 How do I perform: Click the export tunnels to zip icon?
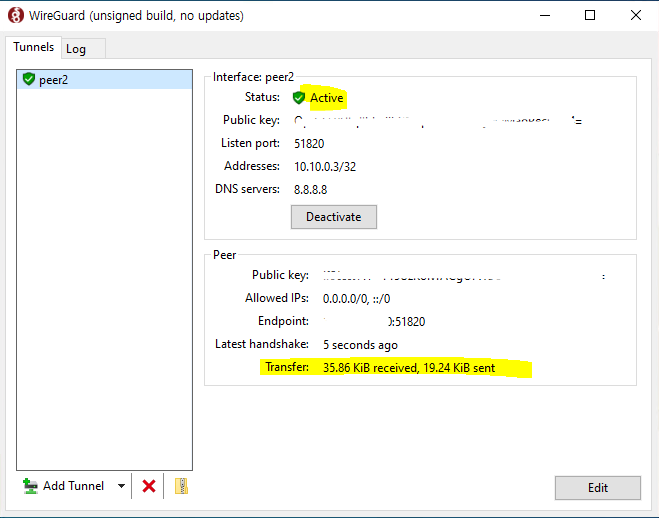(x=182, y=486)
